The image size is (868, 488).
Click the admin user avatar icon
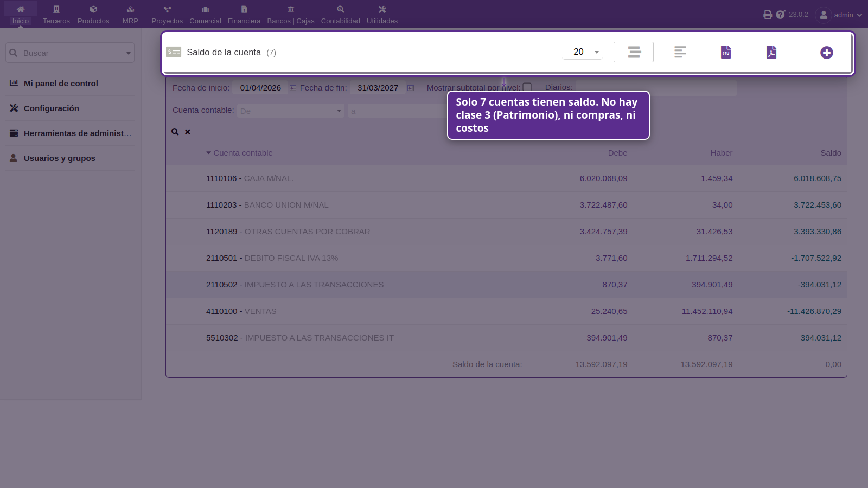point(824,15)
